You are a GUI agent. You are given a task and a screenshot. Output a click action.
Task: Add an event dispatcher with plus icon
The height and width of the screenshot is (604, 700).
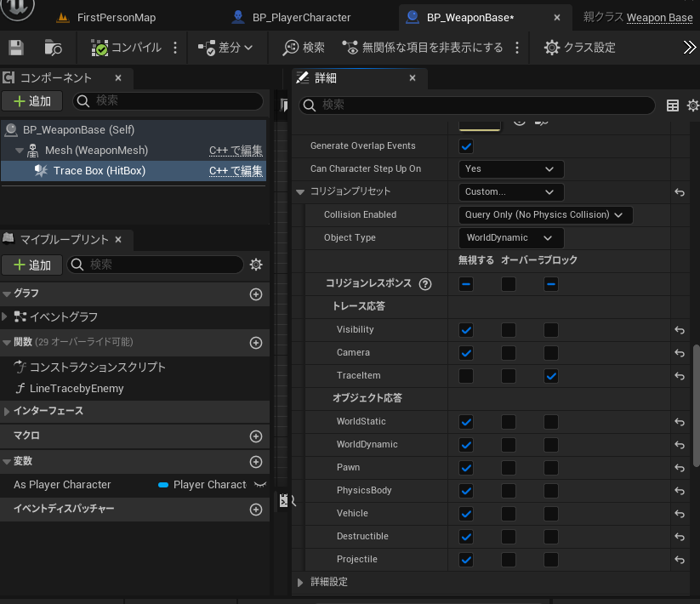coord(256,510)
